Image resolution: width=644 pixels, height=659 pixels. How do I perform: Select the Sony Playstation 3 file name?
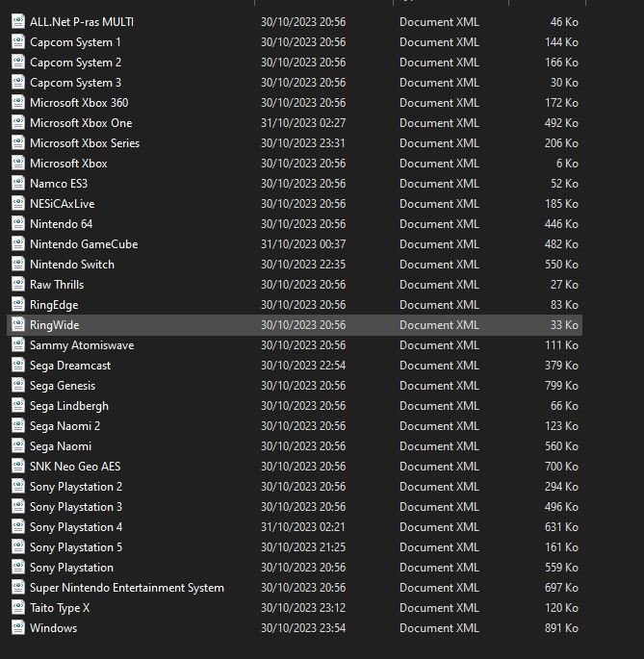click(76, 507)
